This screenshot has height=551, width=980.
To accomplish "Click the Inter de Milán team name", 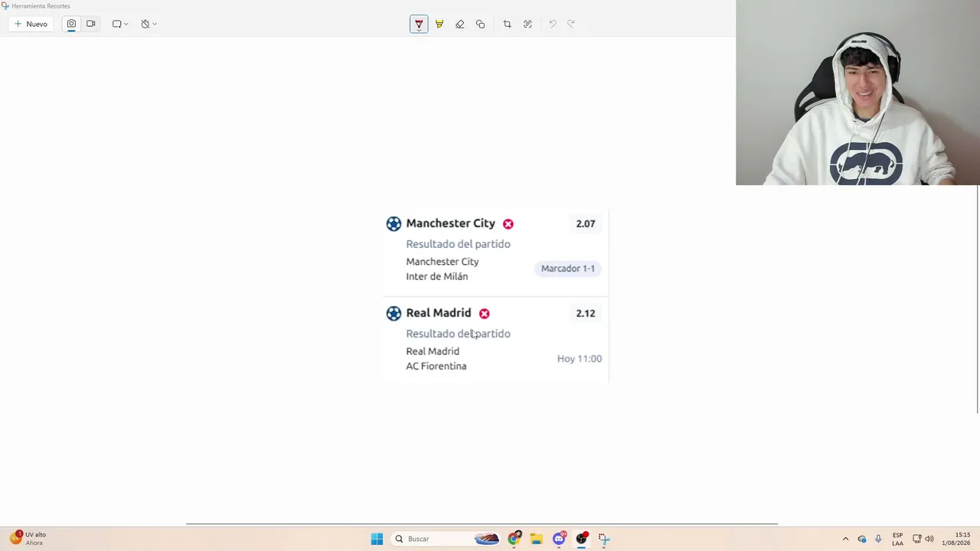I will coord(437,276).
